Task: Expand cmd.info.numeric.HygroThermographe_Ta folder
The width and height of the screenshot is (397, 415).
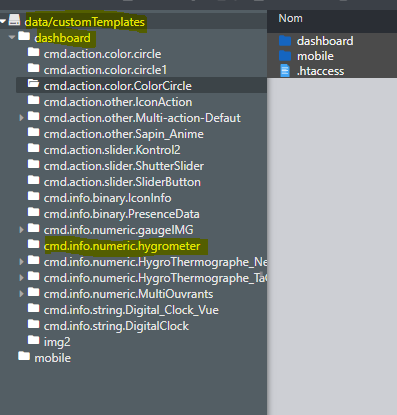Action: click(x=21, y=278)
